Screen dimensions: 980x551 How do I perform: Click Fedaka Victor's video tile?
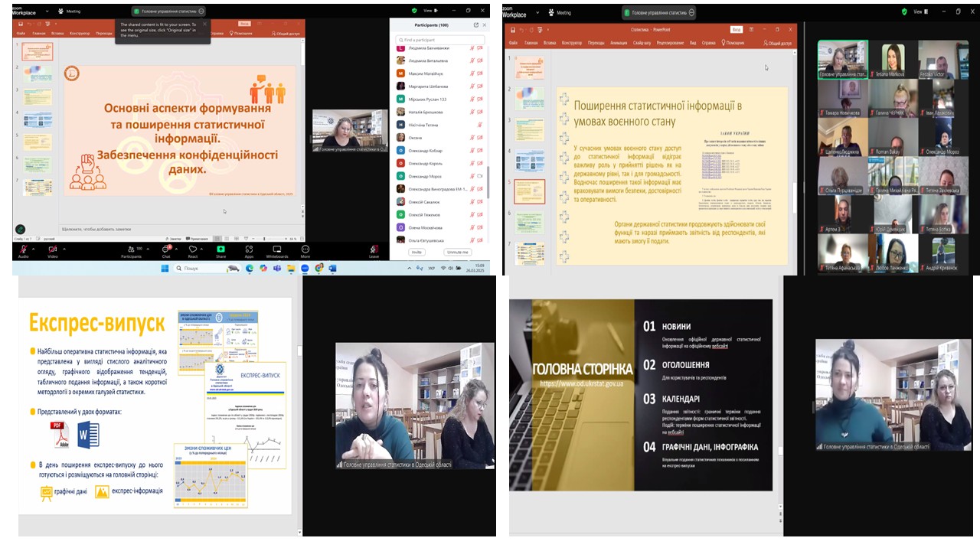[x=944, y=60]
